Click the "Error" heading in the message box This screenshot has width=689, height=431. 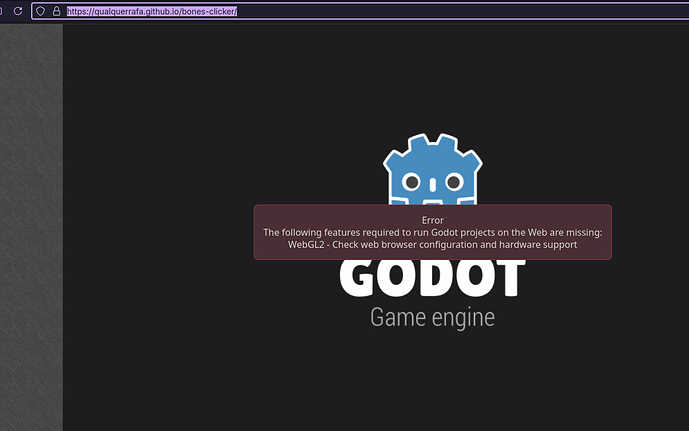(x=433, y=220)
